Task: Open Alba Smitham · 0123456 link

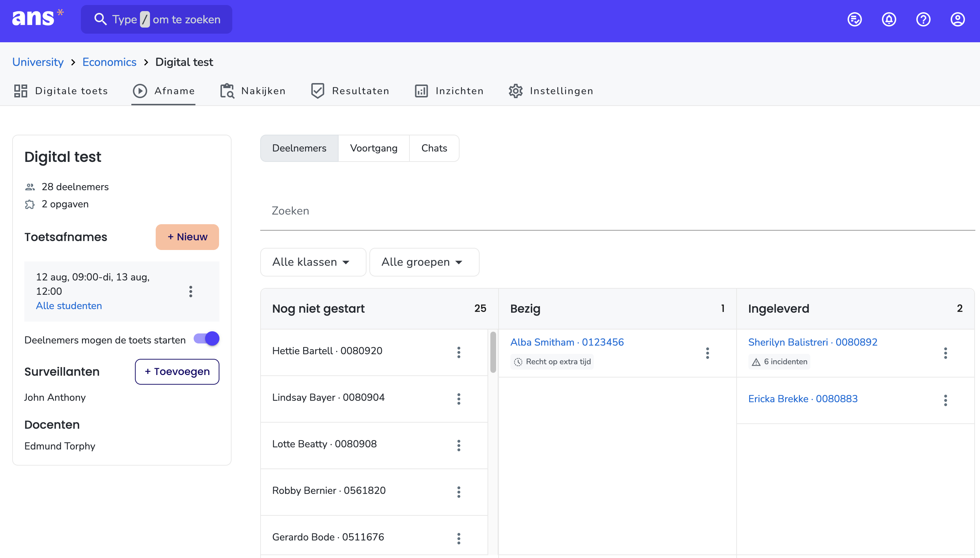Action: pyautogui.click(x=567, y=342)
